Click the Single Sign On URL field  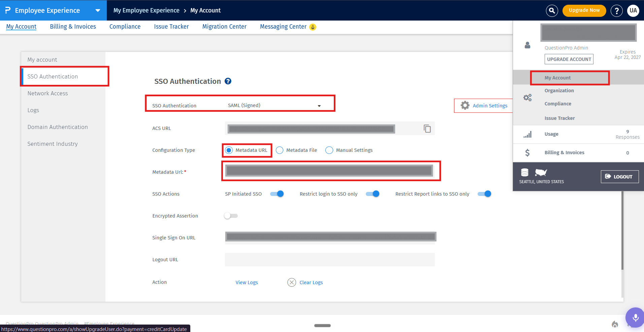[x=330, y=237]
